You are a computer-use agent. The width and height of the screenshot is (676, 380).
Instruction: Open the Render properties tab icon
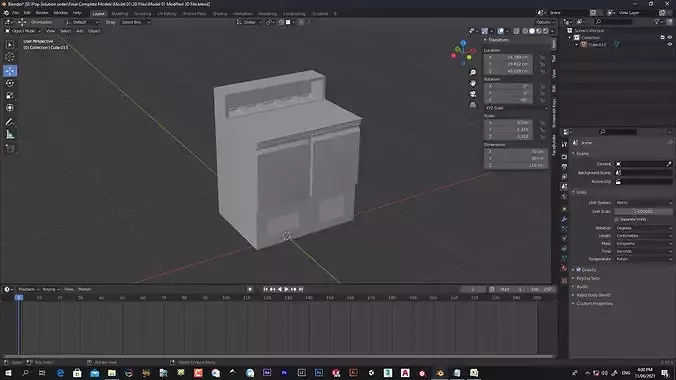point(564,157)
